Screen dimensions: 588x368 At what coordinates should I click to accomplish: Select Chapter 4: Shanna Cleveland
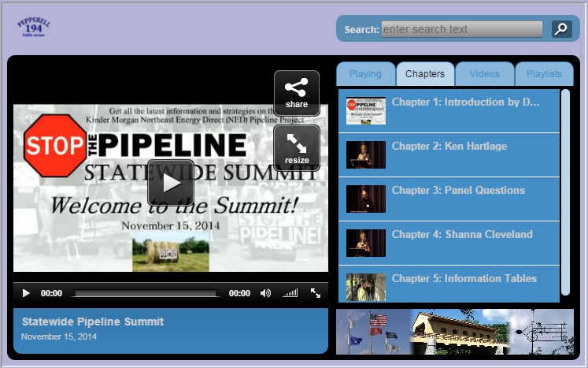tap(449, 243)
